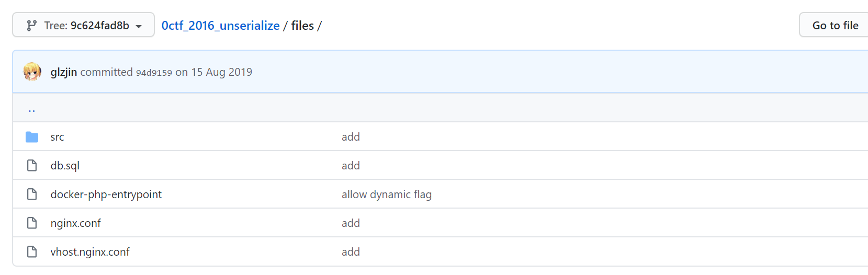The width and height of the screenshot is (868, 275).
Task: Open the Tree 9c624fad8b branch dropdown
Action: [83, 25]
